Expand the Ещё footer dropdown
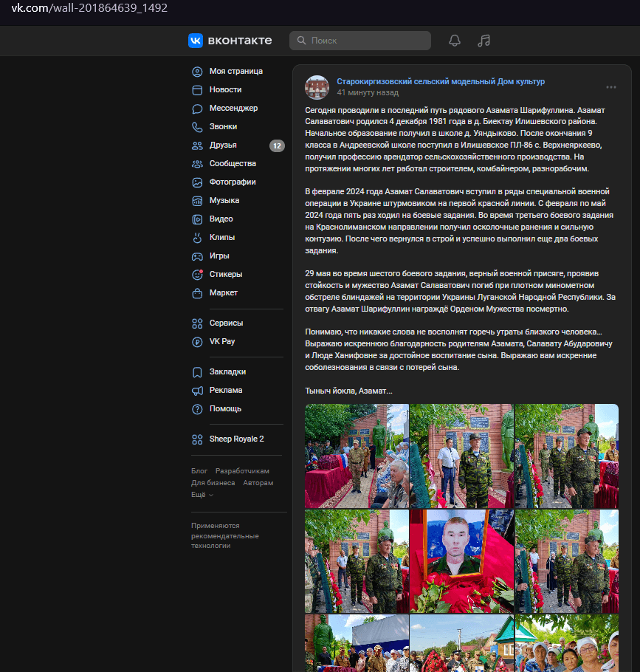Image resolution: width=640 pixels, height=672 pixels. click(202, 495)
